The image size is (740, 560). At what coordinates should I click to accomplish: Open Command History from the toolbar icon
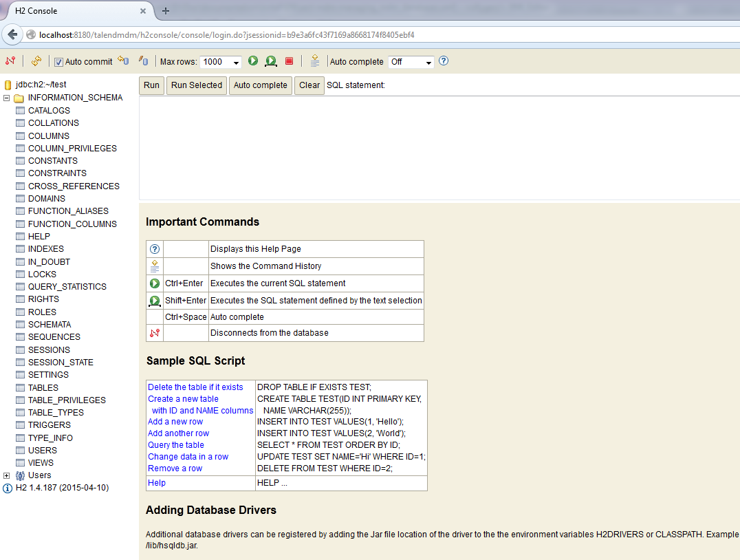(315, 61)
